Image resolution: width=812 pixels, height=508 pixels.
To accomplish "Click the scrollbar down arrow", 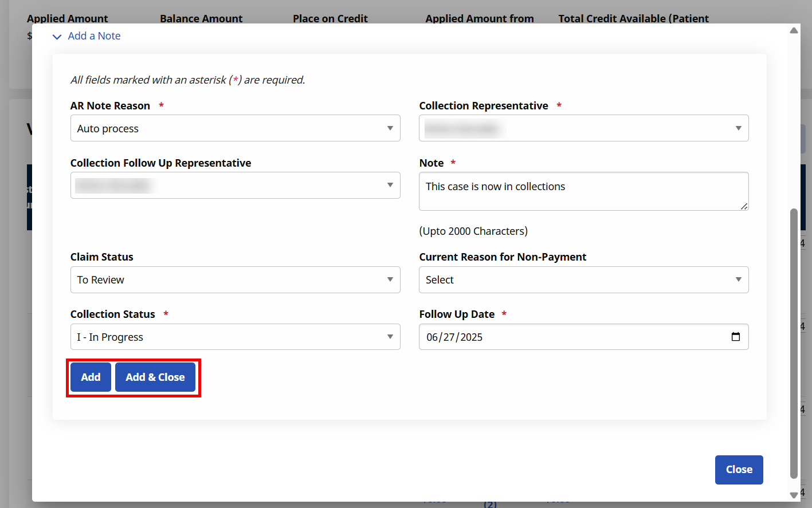I will tap(794, 495).
